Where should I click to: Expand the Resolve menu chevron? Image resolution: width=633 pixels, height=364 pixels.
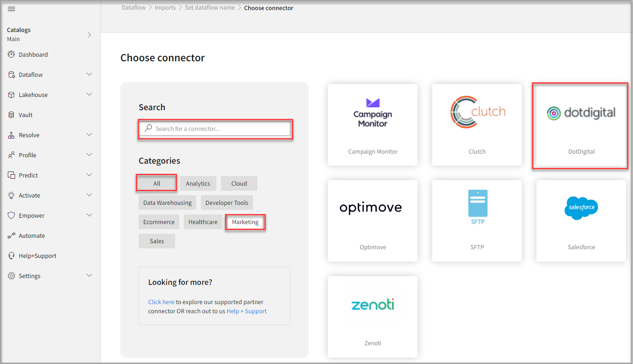coord(89,134)
